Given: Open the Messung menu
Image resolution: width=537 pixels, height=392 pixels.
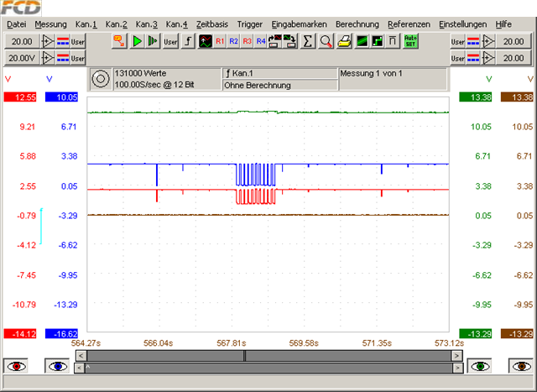Looking at the screenshot, I should coord(51,24).
